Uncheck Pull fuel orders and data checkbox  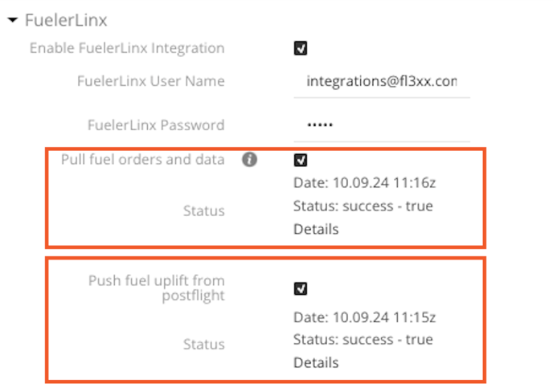(301, 160)
